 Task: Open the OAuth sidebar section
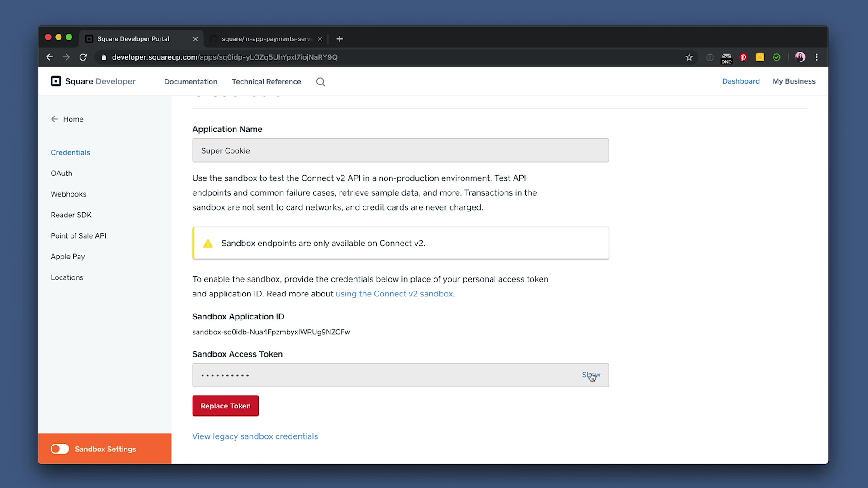coord(61,174)
